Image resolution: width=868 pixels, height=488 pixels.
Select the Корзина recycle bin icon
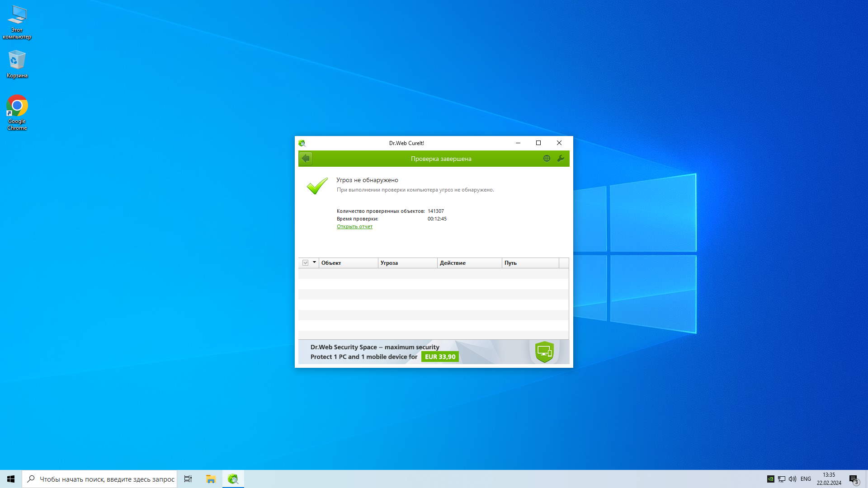17,60
